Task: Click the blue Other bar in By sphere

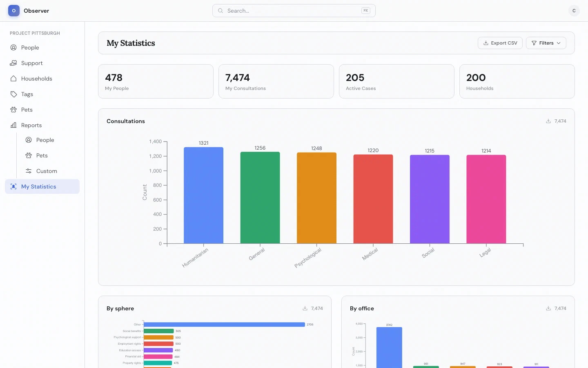Action: pyautogui.click(x=224, y=325)
